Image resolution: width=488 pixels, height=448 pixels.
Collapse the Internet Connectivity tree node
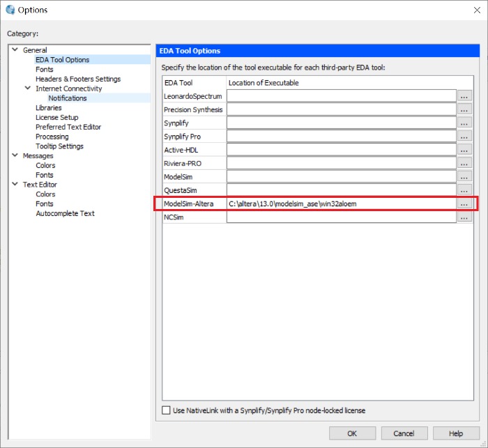point(28,88)
